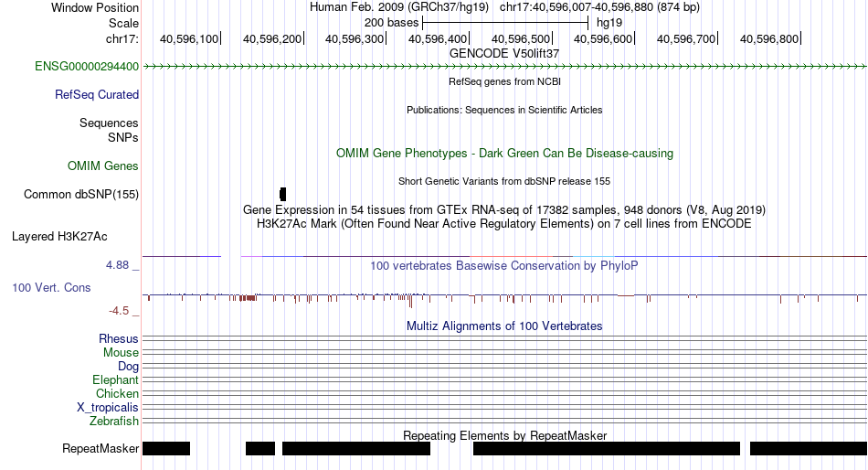This screenshot has height=470, width=868.
Task: Select the OMIM Genes track label
Action: coord(102,166)
